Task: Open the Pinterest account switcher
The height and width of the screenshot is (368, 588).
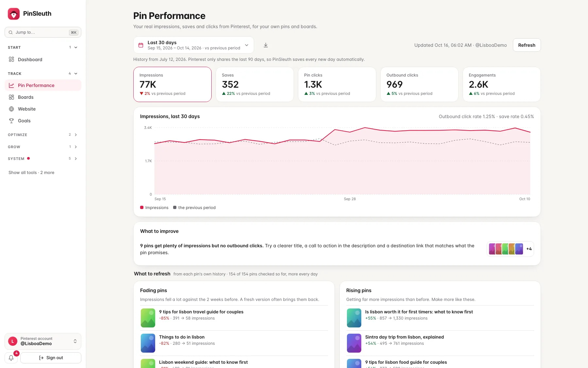Action: point(43,341)
